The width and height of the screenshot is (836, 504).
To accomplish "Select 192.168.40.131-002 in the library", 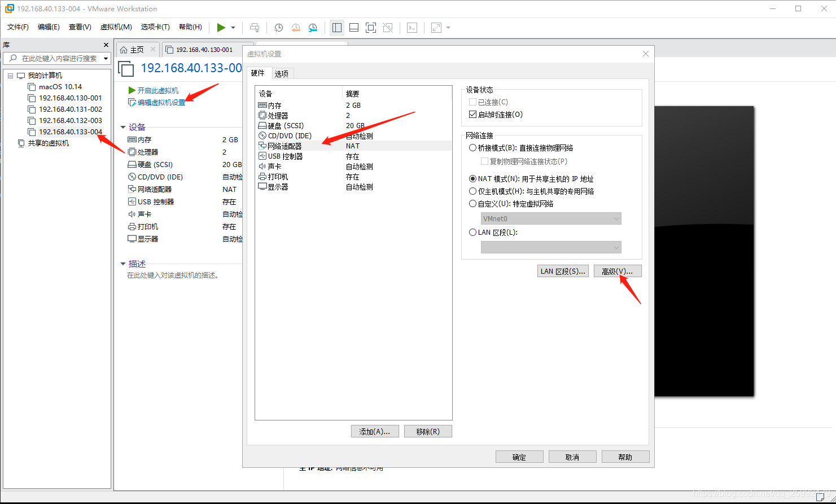I will pos(70,109).
